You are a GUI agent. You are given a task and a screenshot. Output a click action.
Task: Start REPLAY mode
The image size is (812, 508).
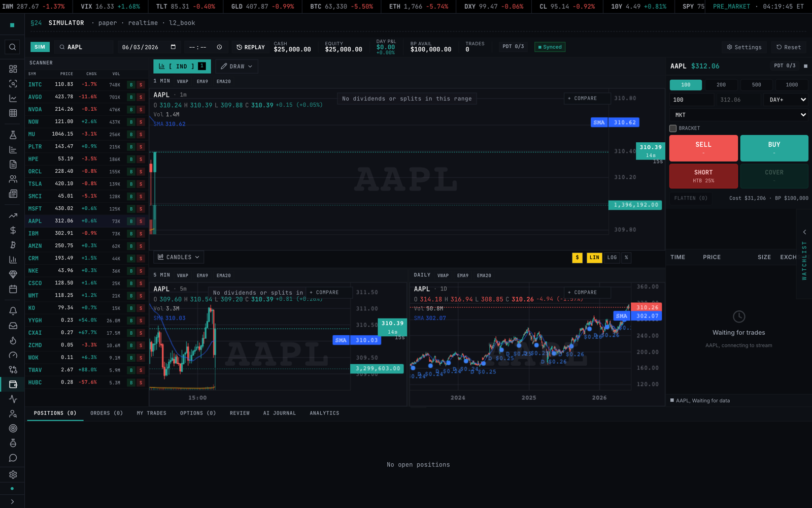[251, 47]
